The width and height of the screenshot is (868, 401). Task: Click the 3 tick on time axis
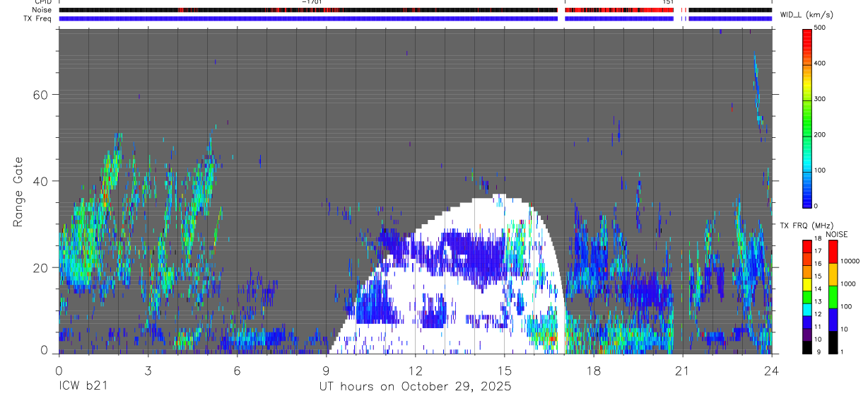point(148,370)
